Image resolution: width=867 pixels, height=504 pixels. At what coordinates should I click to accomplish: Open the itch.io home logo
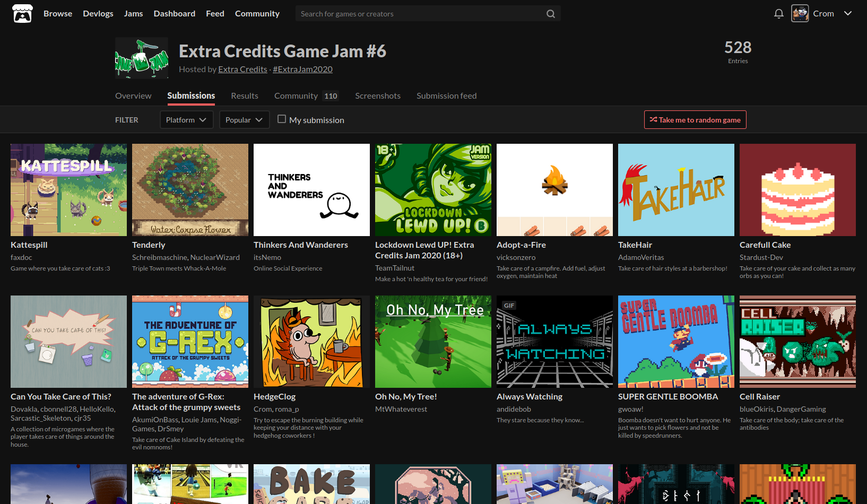pos(22,13)
